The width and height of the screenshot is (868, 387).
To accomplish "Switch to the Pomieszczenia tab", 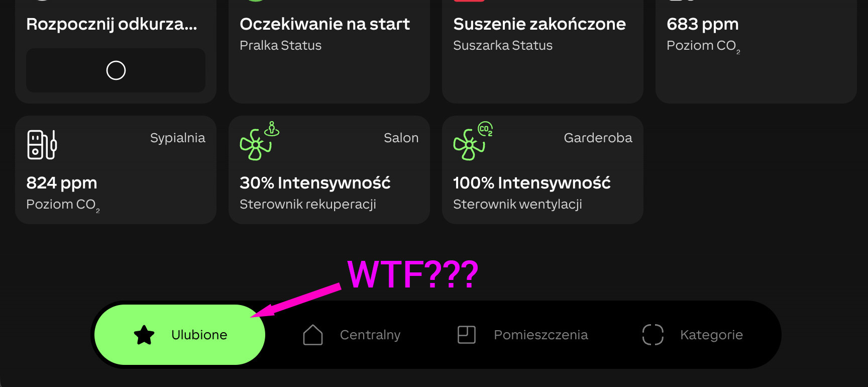I will [522, 335].
